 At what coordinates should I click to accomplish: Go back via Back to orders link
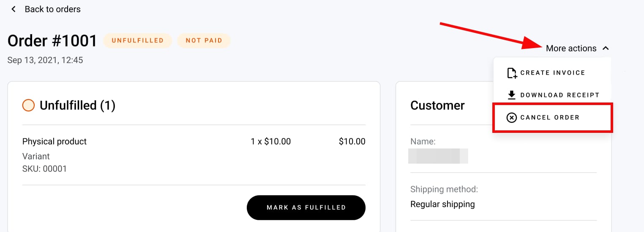(52, 9)
